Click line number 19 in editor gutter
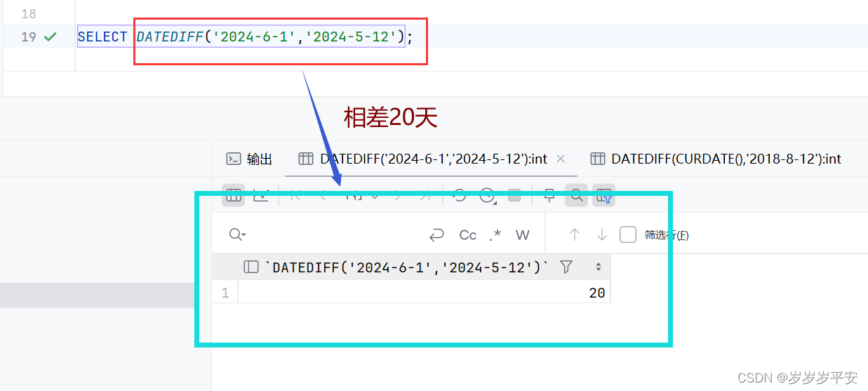The width and height of the screenshot is (868, 391). point(29,37)
